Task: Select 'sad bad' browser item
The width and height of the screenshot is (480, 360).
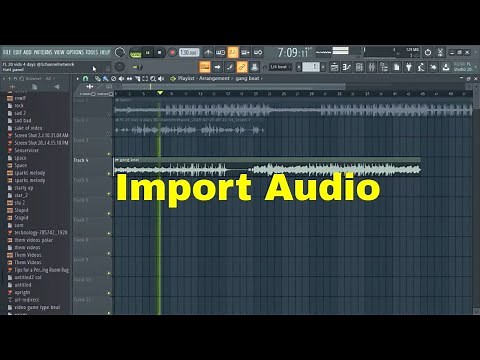Action: click(x=23, y=120)
